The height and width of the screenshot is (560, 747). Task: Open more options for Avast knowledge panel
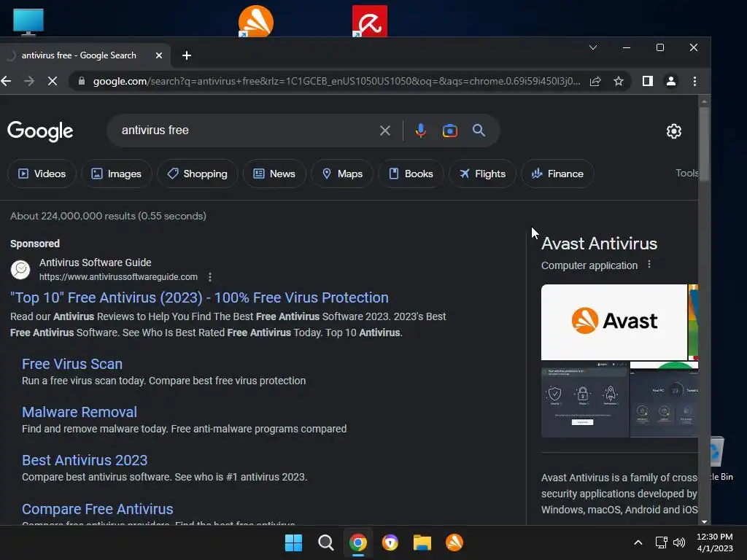pos(649,264)
